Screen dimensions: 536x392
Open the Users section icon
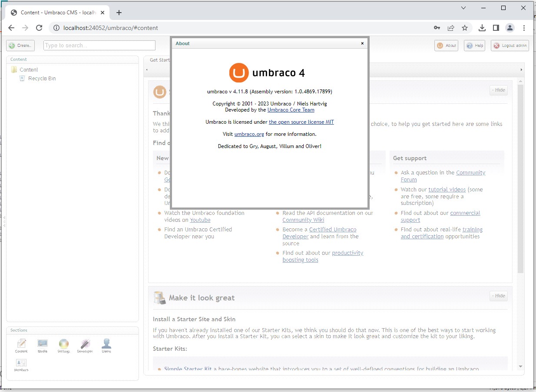(106, 346)
